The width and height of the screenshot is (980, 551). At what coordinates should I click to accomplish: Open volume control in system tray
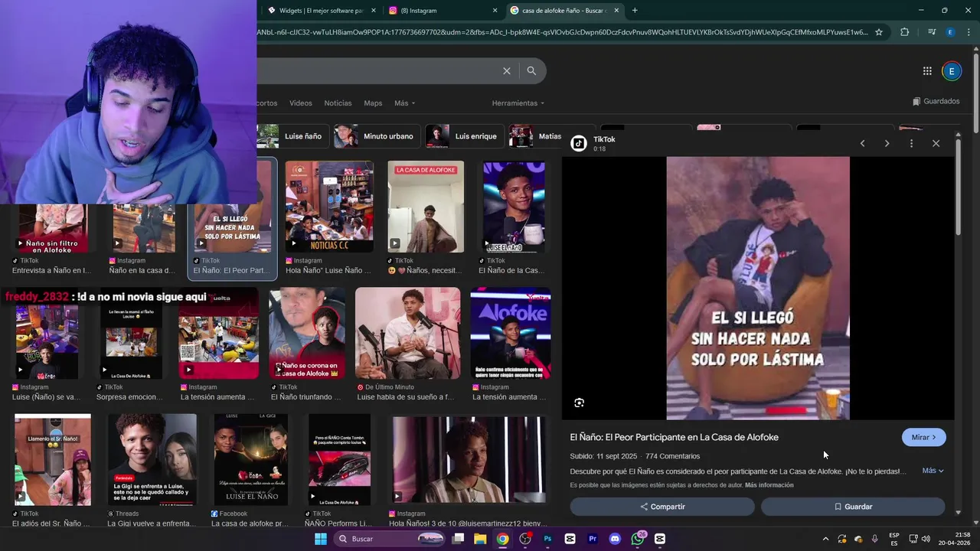(x=926, y=539)
